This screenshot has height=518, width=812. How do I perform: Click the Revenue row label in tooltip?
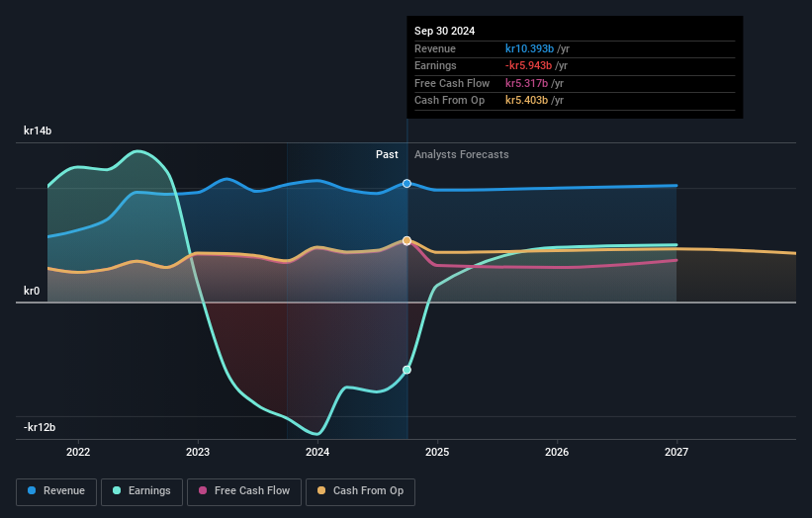pyautogui.click(x=435, y=48)
